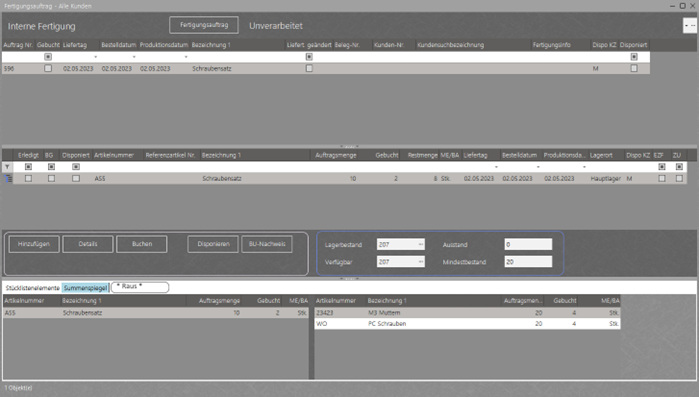Check BG for the ASS position row
The height and width of the screenshot is (397, 699).
[51, 178]
